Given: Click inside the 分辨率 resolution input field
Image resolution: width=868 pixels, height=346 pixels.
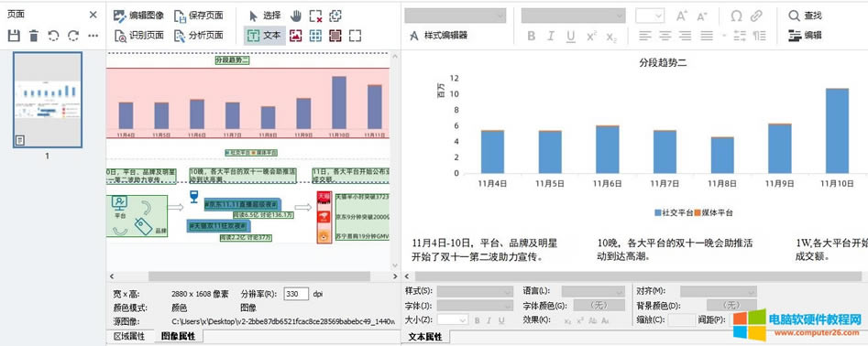Looking at the screenshot, I should point(296,294).
